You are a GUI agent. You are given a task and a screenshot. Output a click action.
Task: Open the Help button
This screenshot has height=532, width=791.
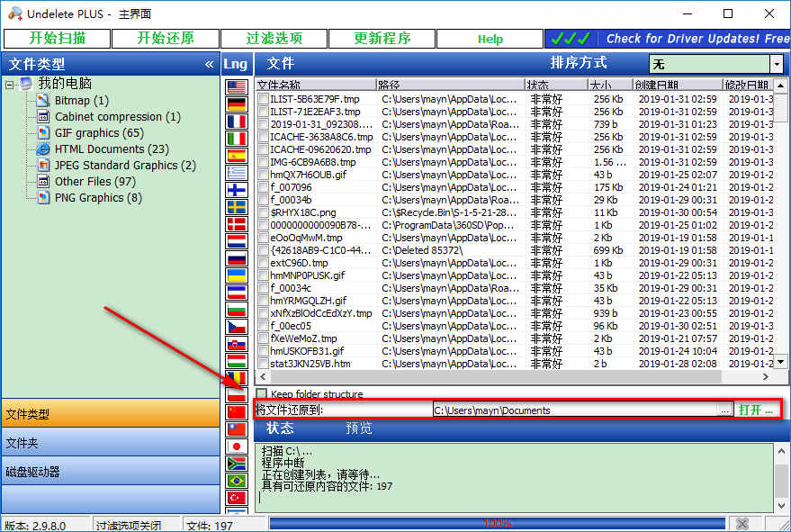click(x=490, y=39)
